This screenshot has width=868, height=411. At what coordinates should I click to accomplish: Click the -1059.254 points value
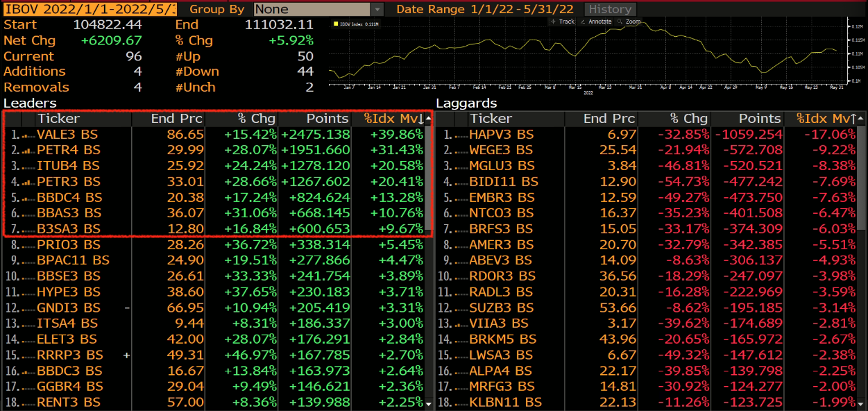coord(749,134)
